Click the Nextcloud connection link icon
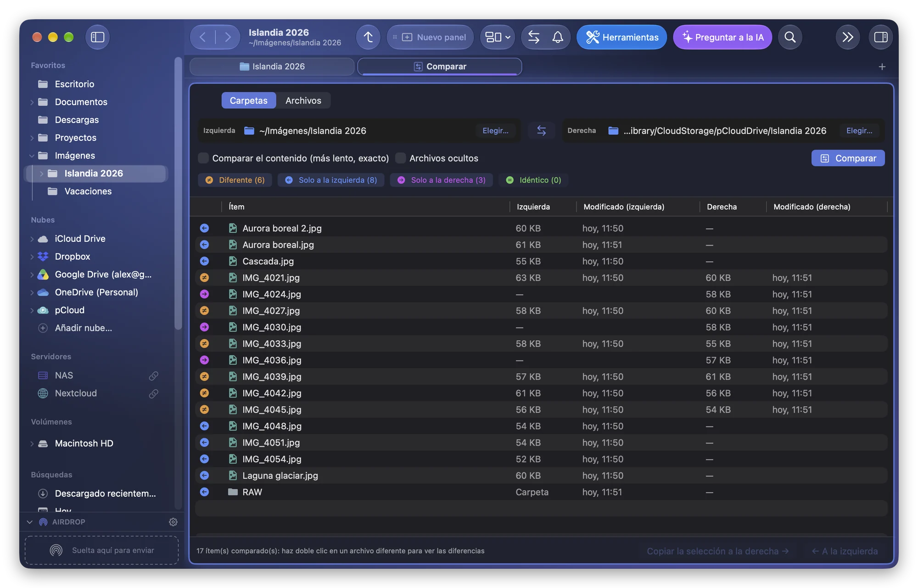 (153, 394)
